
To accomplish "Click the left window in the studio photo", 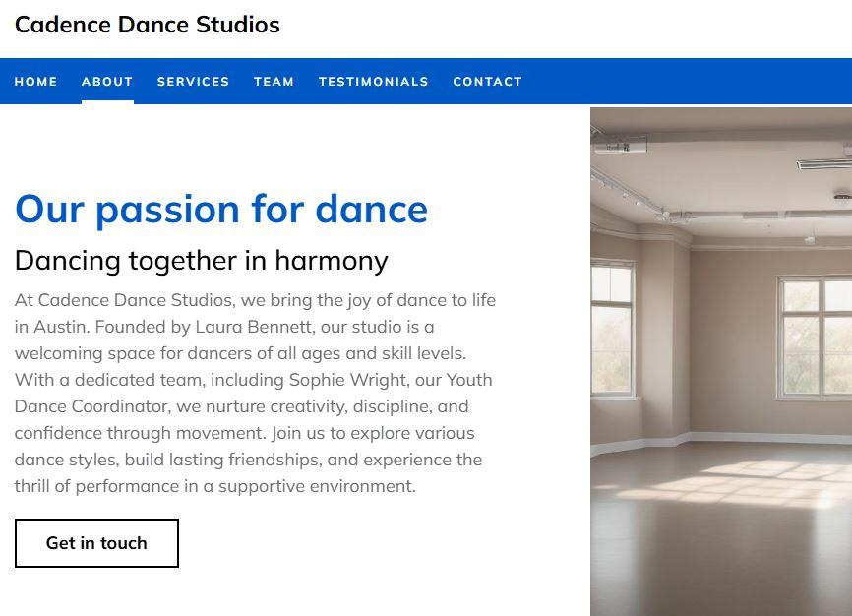I will (611, 327).
